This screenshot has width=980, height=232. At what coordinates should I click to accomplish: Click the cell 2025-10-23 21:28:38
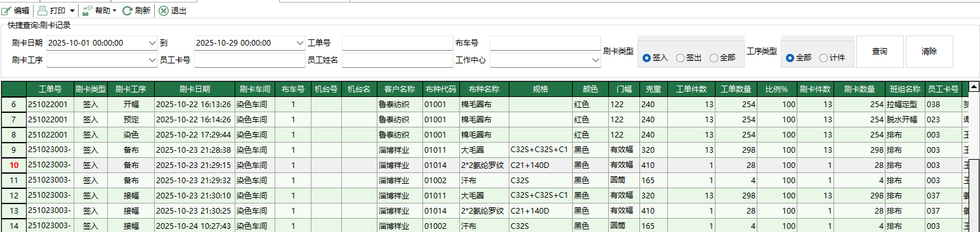click(195, 150)
